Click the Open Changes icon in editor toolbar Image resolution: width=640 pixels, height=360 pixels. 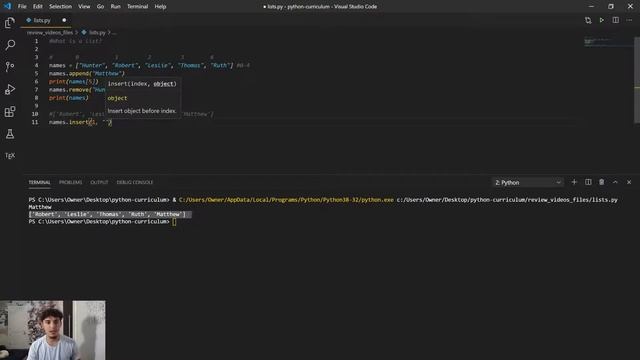tap(588, 20)
